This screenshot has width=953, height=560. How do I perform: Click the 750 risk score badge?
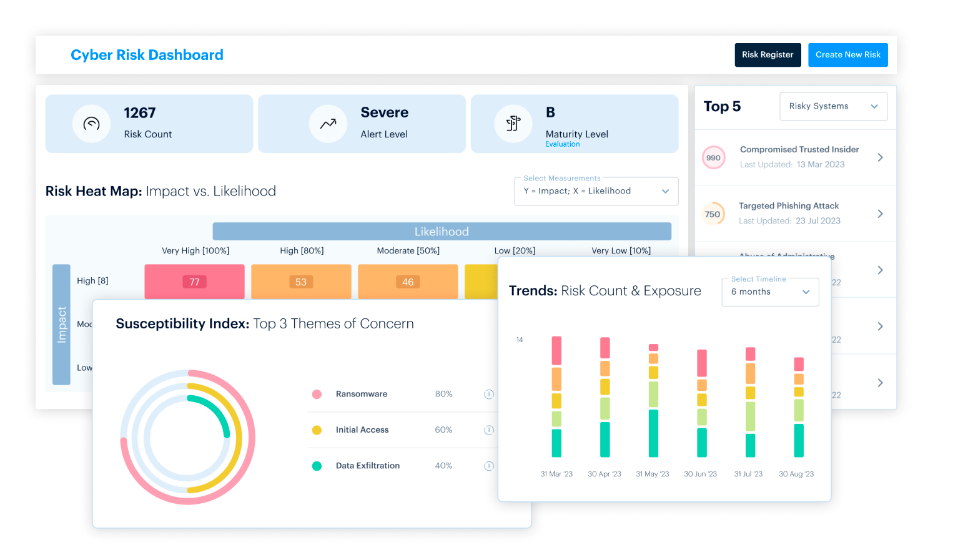[713, 214]
